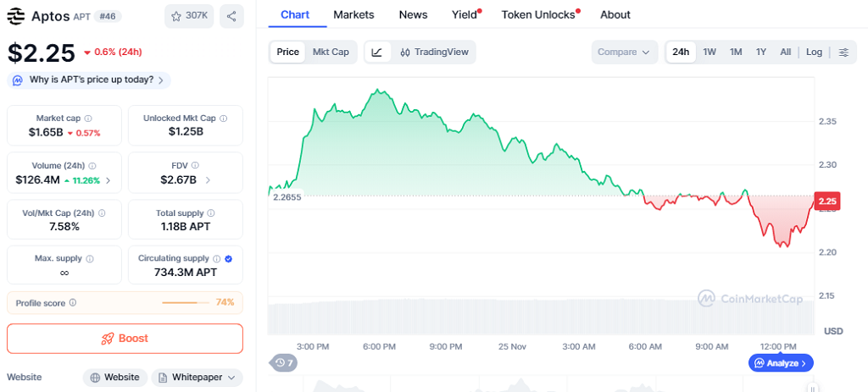Enable Log scale on the chart
868x392 pixels.
(x=814, y=52)
